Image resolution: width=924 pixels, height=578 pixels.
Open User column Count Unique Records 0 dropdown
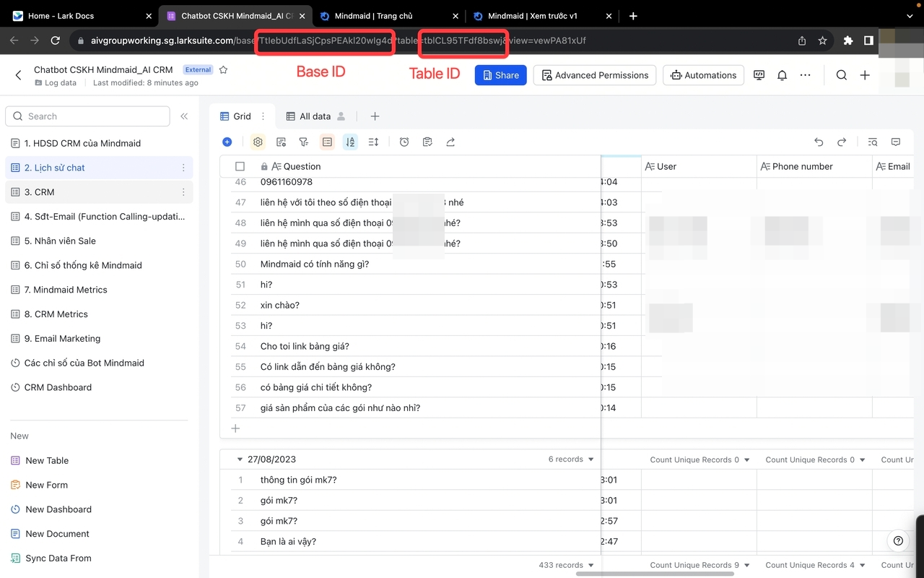(x=699, y=460)
